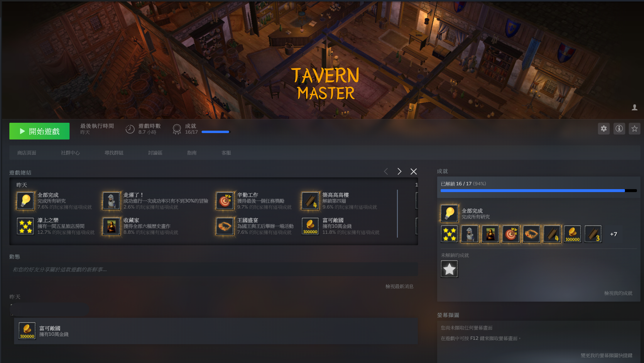Open the 討論區 tab
This screenshot has height=363, width=644.
(x=155, y=153)
